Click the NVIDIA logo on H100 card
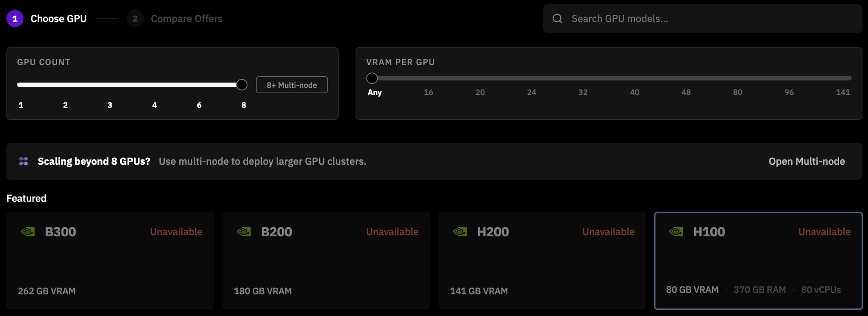The image size is (868, 316). (x=676, y=232)
